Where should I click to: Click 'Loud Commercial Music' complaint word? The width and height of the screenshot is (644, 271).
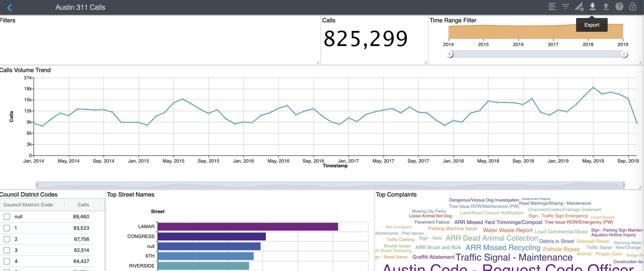pos(561,232)
